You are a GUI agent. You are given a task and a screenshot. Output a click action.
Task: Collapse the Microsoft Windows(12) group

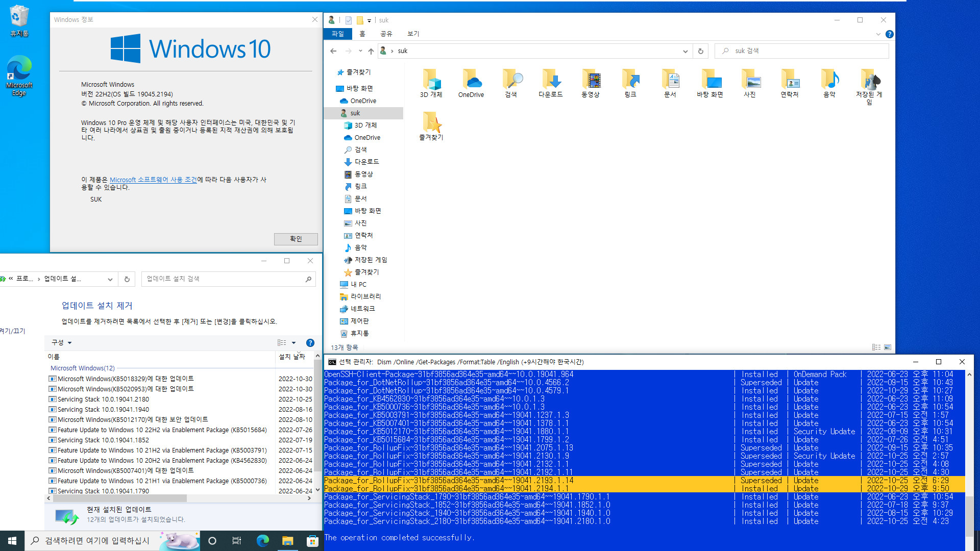pyautogui.click(x=83, y=368)
